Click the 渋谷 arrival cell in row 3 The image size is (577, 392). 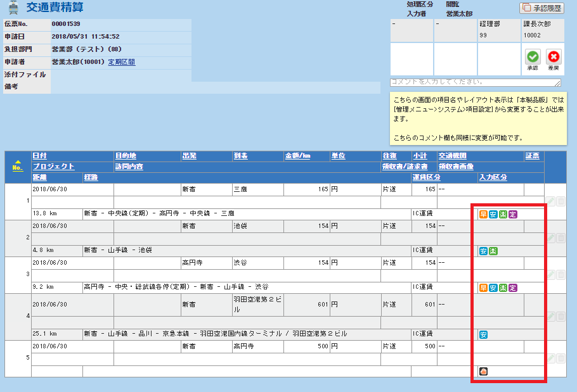point(257,263)
